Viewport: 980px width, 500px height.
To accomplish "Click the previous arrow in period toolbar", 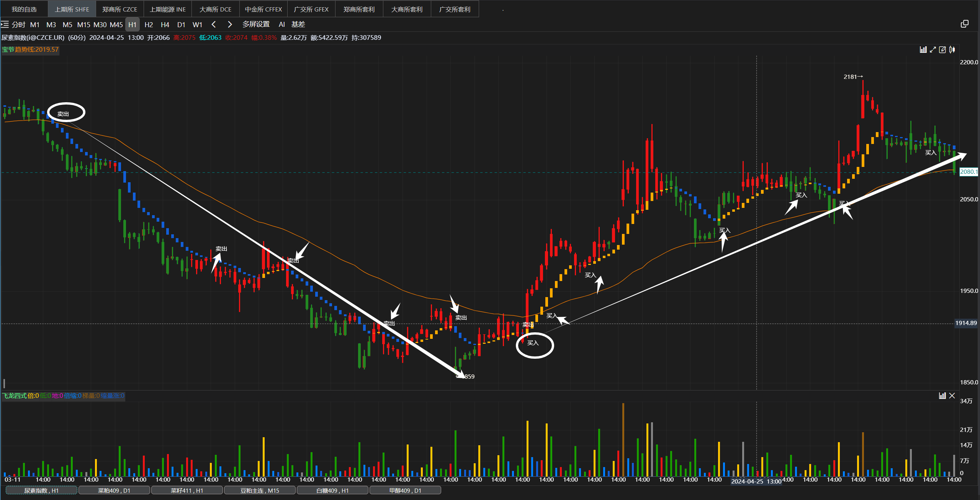I will [x=214, y=25].
